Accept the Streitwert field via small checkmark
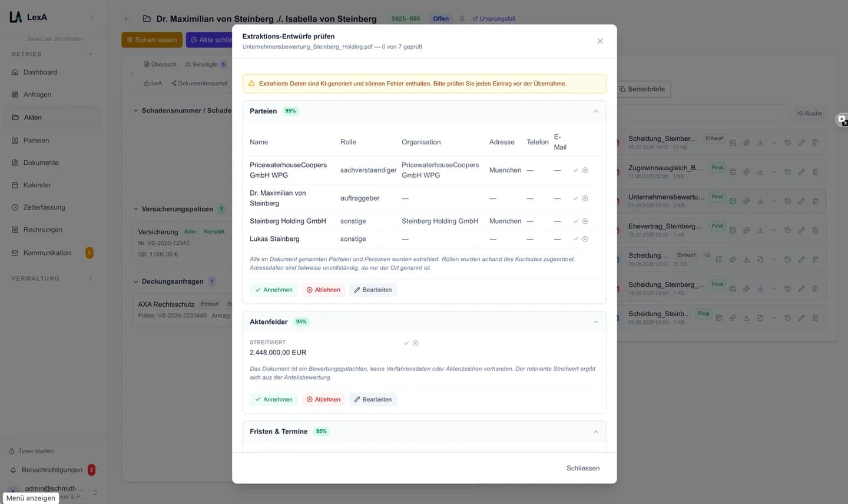This screenshot has height=504, width=848. [x=406, y=343]
